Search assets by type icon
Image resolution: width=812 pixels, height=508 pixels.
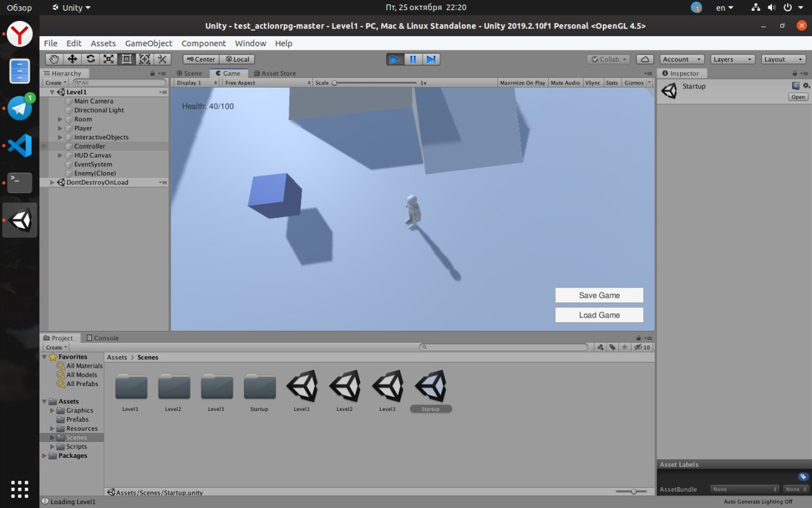[x=600, y=347]
